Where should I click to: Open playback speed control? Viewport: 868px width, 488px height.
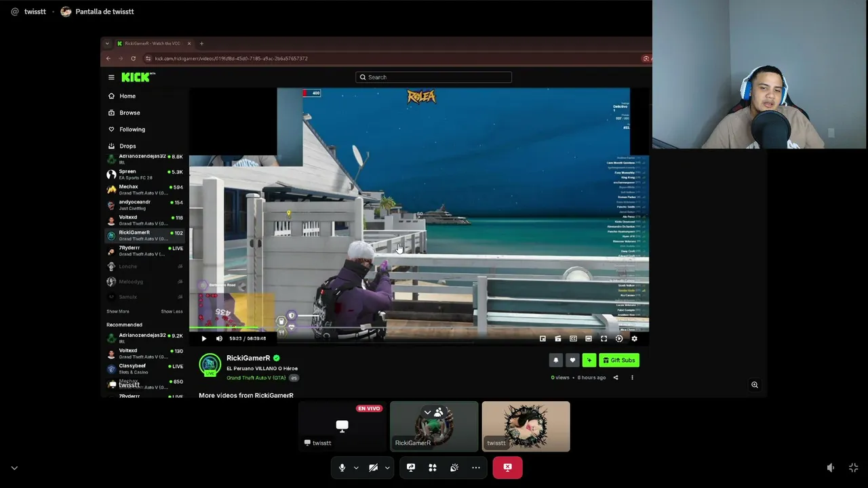[619, 339]
